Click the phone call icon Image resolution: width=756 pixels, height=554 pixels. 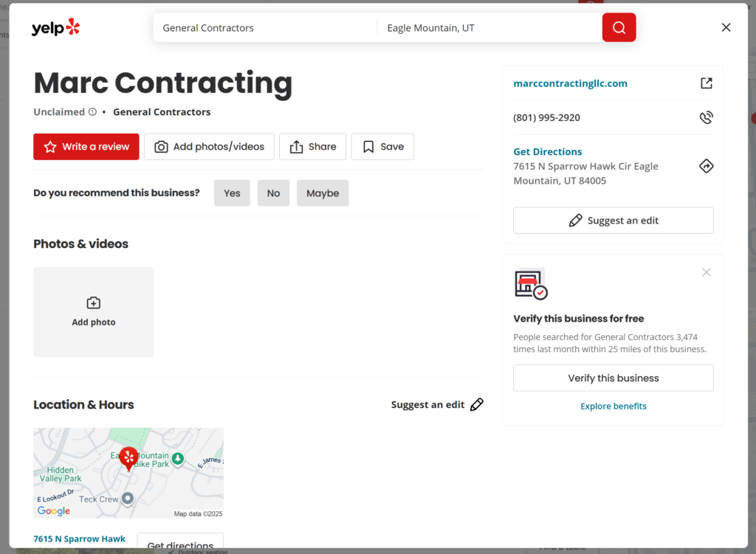tap(706, 117)
